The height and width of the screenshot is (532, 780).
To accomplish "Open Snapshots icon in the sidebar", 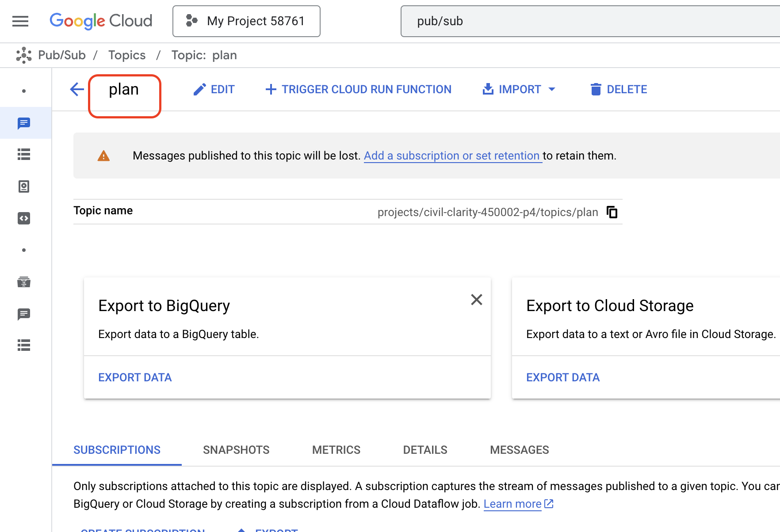I will pyautogui.click(x=24, y=186).
